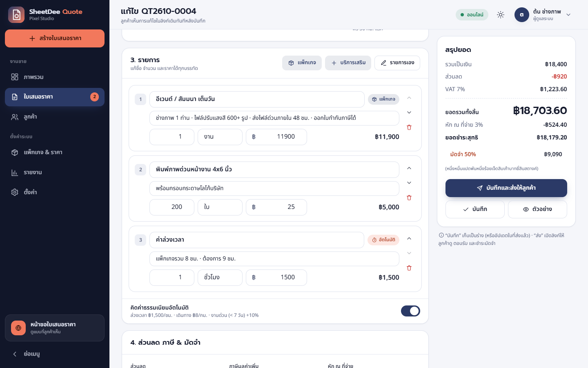This screenshot has height=368, width=588.
Task: Move พิมพ์ภาพด่วนหน้างาน item up
Action: [409, 168]
